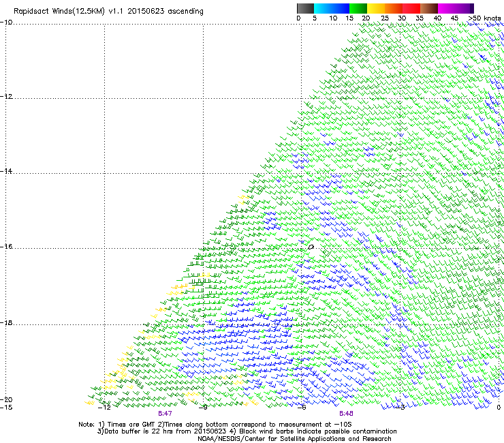
Task: Click the "Data buffer is 22 hrs" note
Action: [161, 431]
